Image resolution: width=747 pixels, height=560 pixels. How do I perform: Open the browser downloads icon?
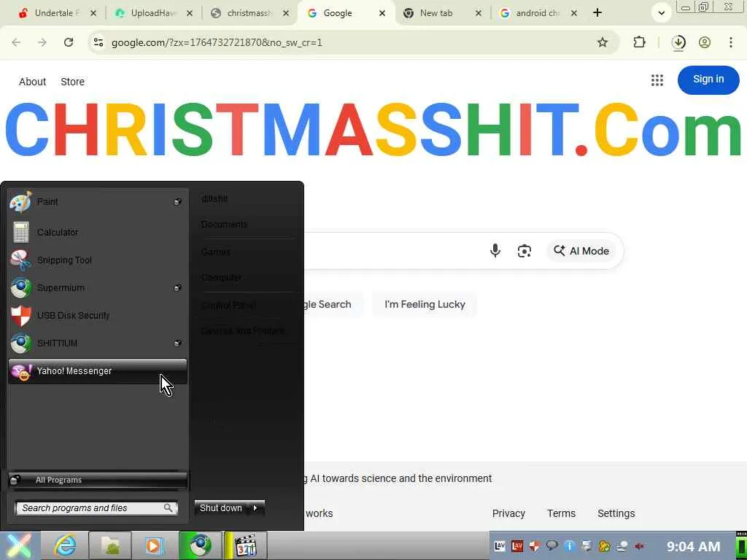click(678, 42)
